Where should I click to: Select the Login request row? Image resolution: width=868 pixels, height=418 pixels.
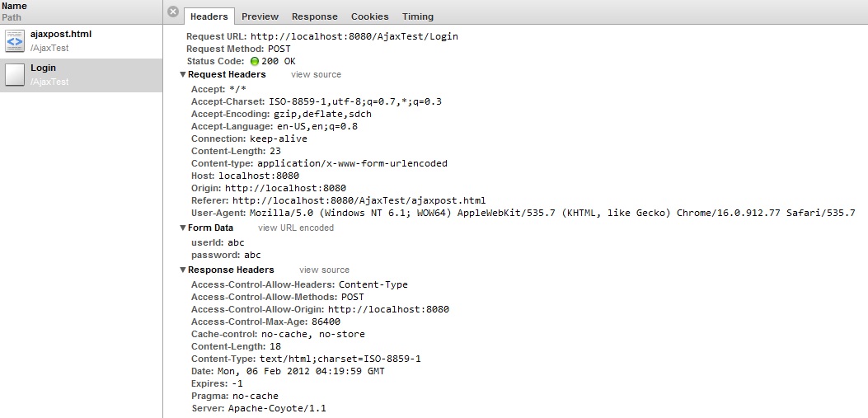pos(82,75)
